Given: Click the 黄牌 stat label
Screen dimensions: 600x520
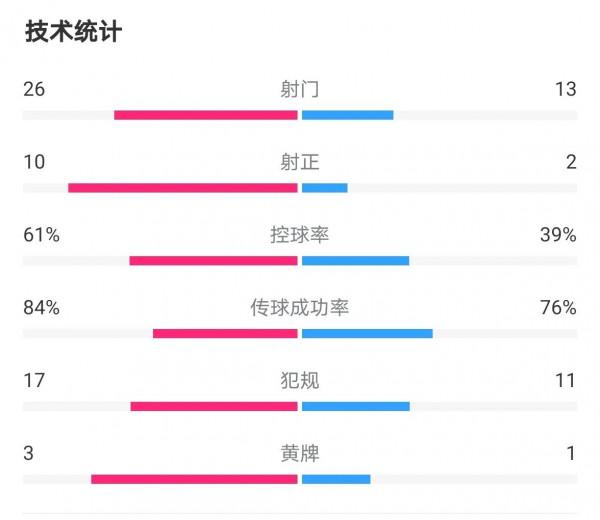Looking at the screenshot, I should pyautogui.click(x=300, y=454).
